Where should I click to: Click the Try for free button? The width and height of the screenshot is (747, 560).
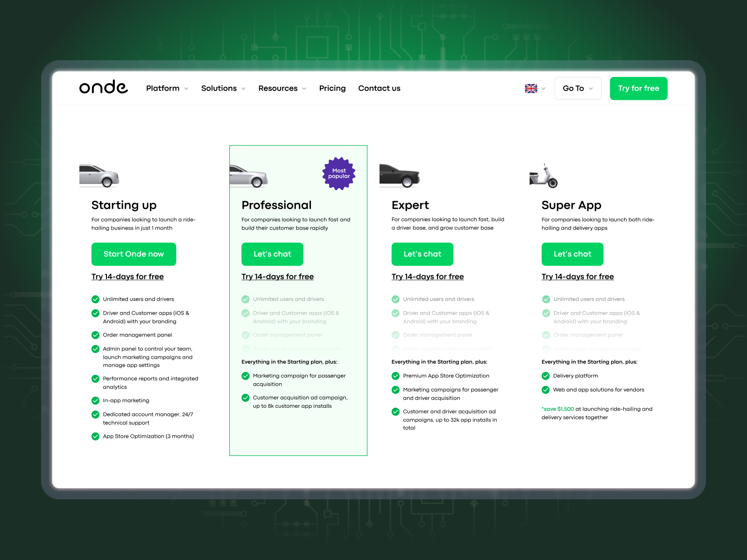click(638, 88)
